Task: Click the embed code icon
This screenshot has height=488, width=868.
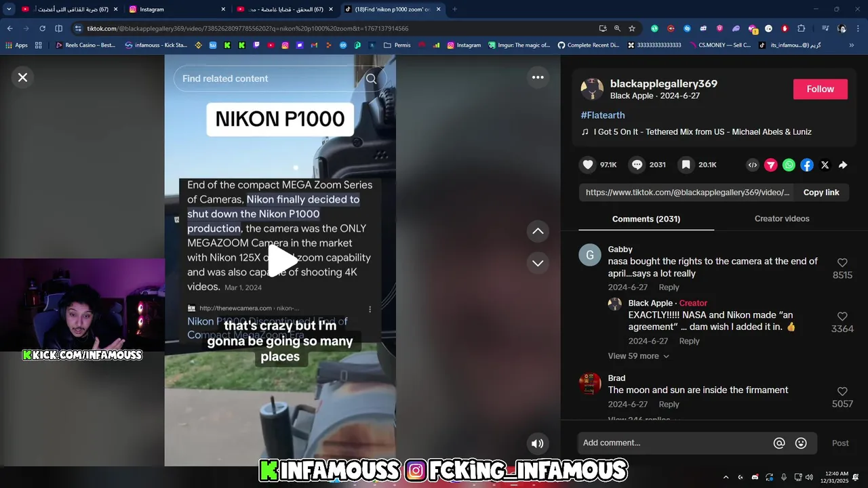Action: pyautogui.click(x=753, y=165)
